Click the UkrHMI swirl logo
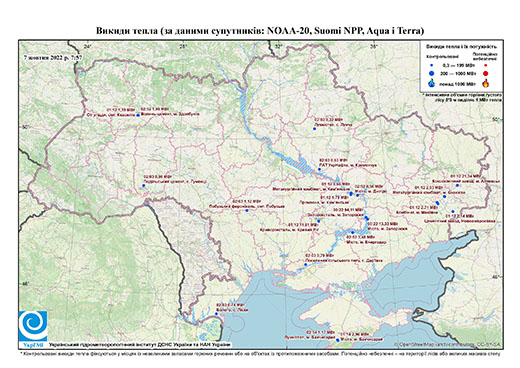The width and height of the screenshot is (520, 368). point(33,326)
